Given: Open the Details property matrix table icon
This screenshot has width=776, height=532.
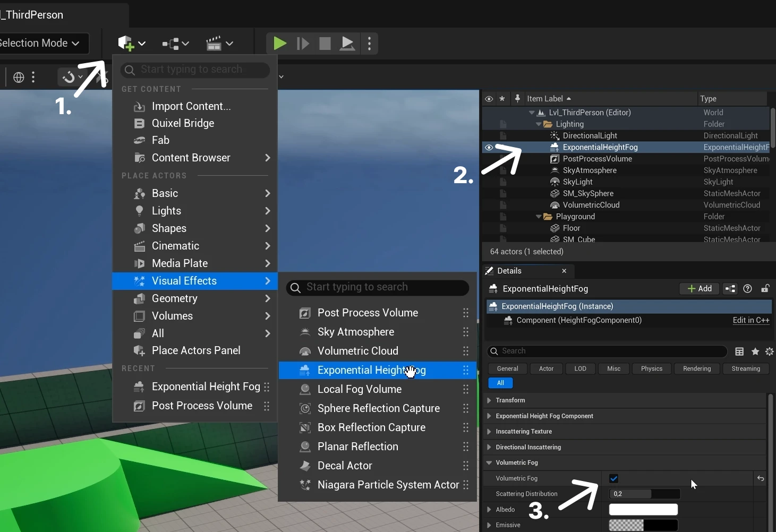Looking at the screenshot, I should [739, 351].
